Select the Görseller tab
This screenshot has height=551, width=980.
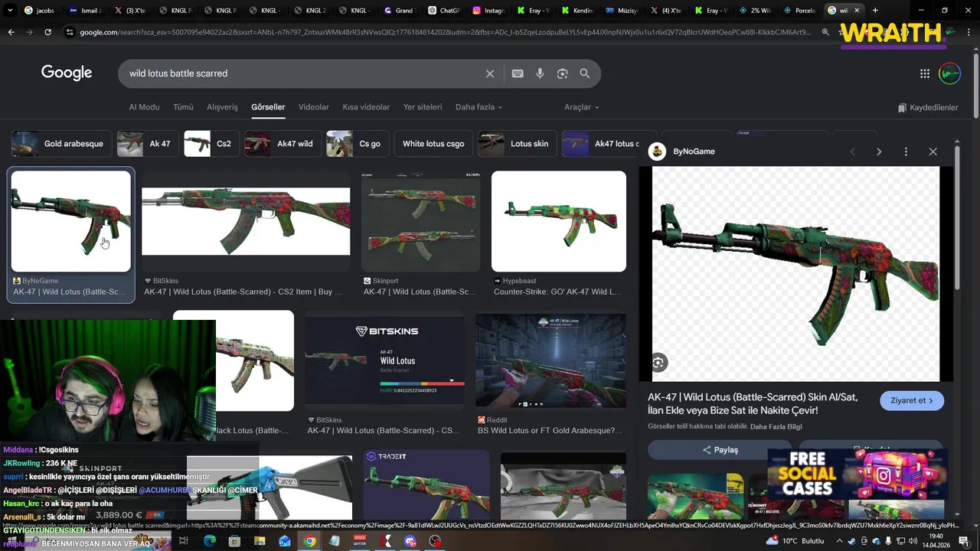(268, 107)
